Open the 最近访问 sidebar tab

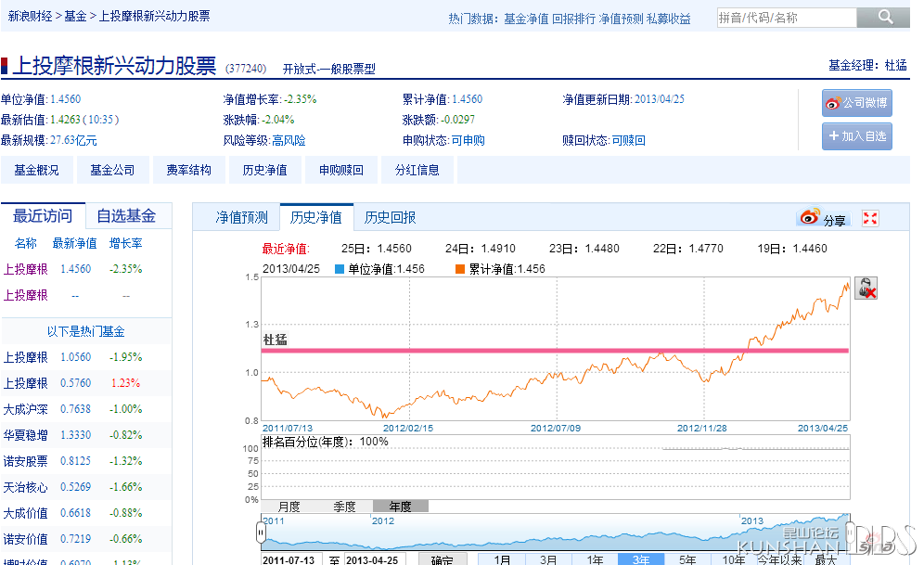43,215
